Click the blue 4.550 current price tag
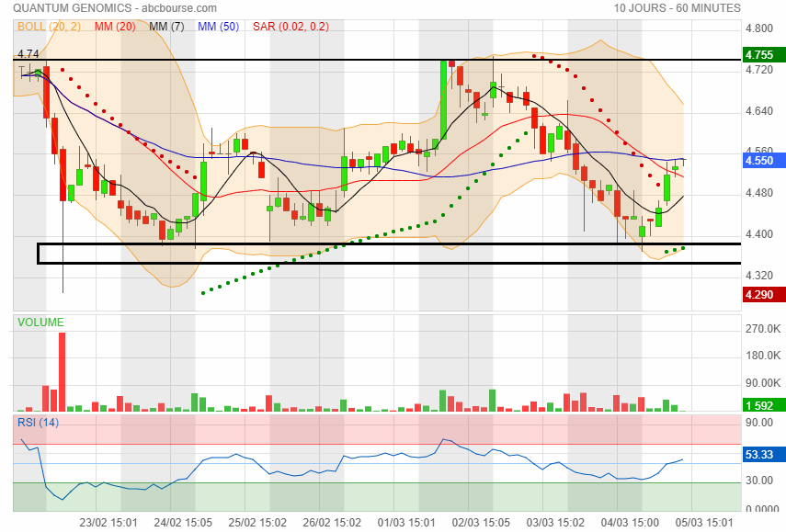The width and height of the screenshot is (786, 532). 764,161
